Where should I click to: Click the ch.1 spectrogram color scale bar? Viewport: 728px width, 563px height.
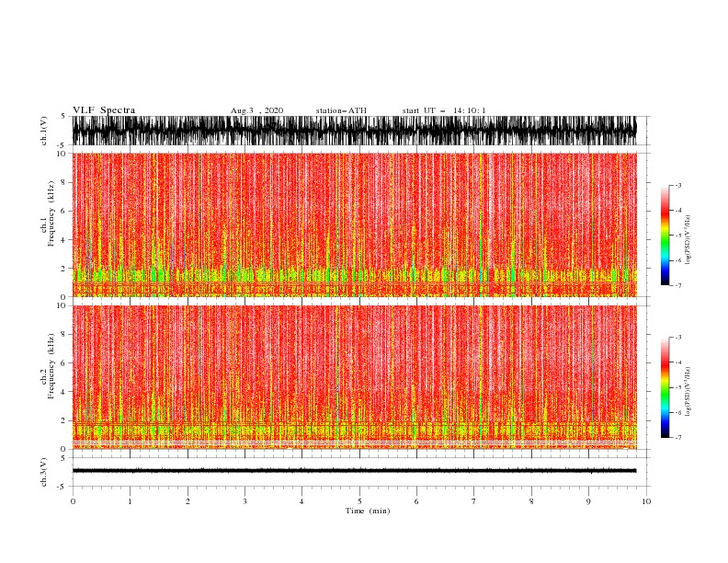(665, 236)
